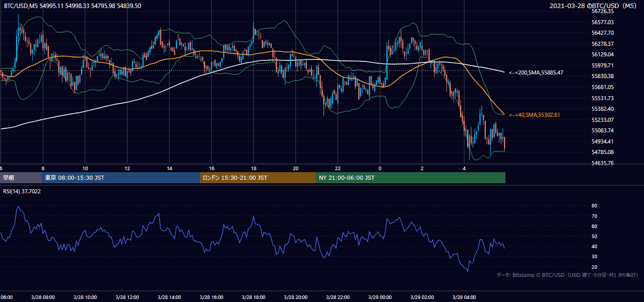Click price axis value 55233.07
Screen dimensions: 644x302
pyautogui.click(x=602, y=120)
